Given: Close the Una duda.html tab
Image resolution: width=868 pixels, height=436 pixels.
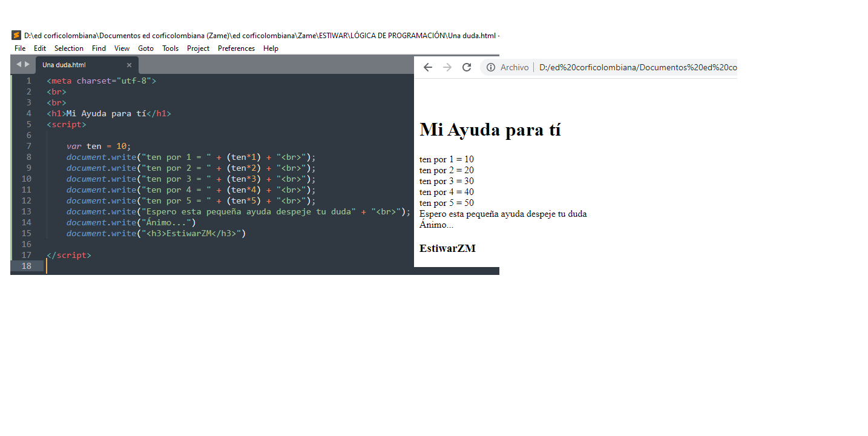Looking at the screenshot, I should [129, 65].
